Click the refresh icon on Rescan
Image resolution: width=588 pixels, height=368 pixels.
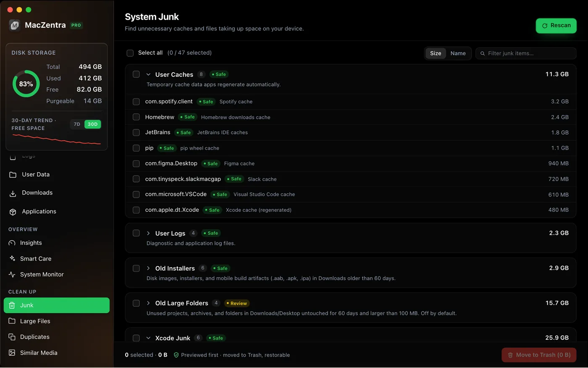pyautogui.click(x=545, y=26)
